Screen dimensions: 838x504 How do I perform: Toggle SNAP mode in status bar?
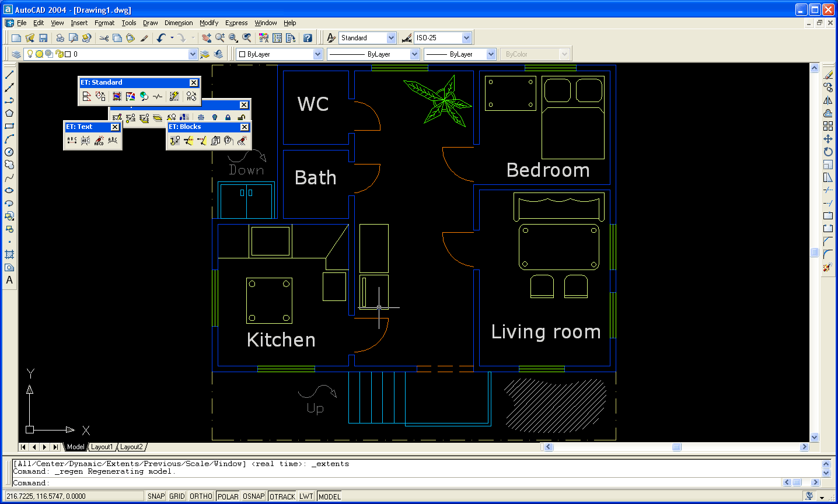(156, 496)
